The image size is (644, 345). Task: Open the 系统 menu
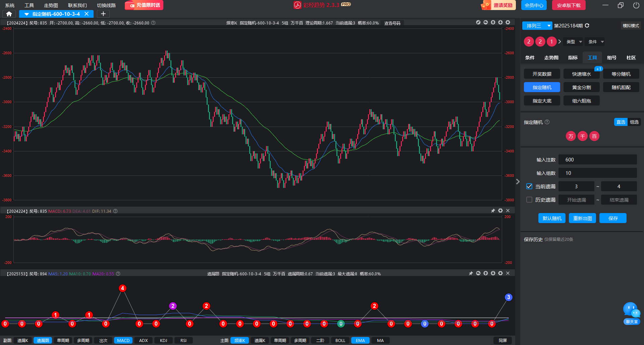coord(10,5)
